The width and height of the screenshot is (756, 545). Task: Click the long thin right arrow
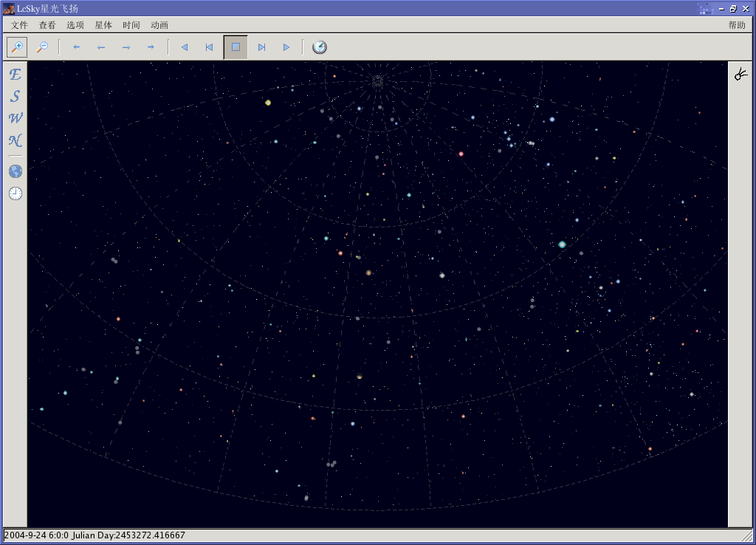(x=126, y=47)
